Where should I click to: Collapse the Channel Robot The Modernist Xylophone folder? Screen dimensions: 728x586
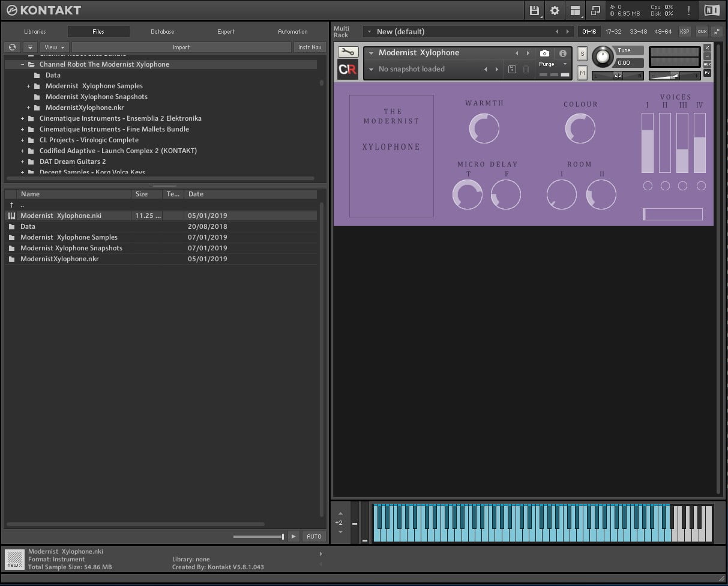(22, 64)
